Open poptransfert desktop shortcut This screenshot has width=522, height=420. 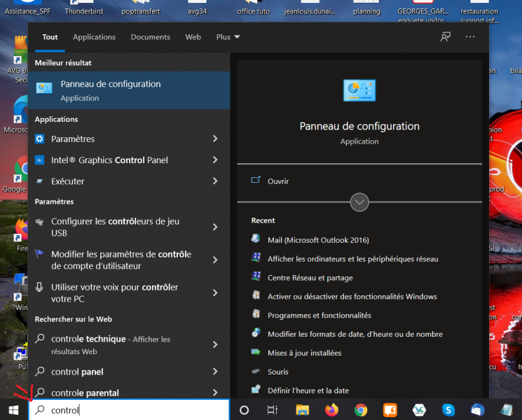tap(141, 8)
